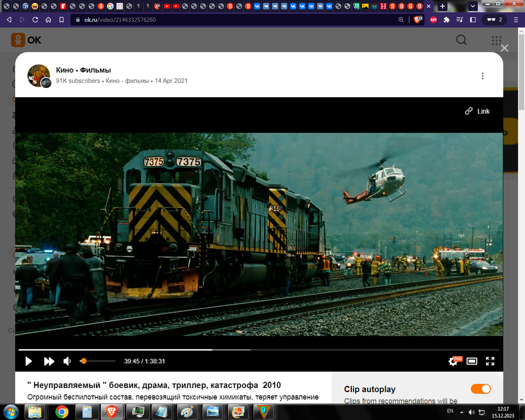The width and height of the screenshot is (525, 420).
Task: Skip to the next video
Action: pyautogui.click(x=49, y=361)
